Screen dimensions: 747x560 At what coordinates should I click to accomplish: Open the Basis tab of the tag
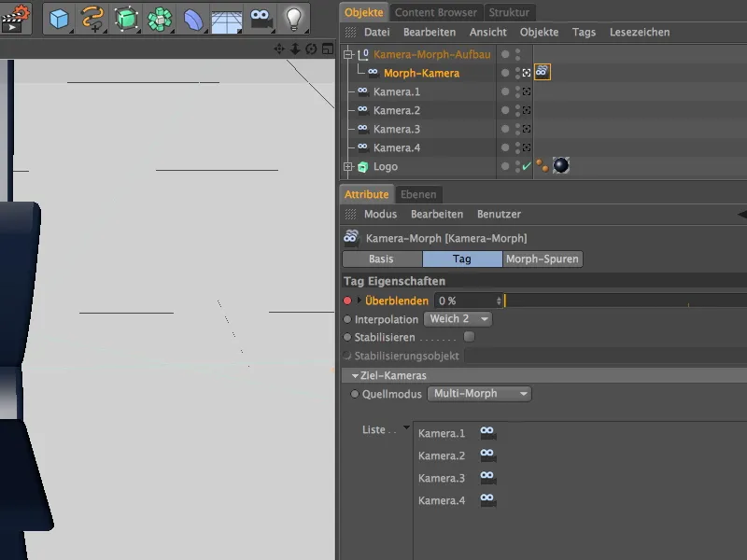point(382,259)
